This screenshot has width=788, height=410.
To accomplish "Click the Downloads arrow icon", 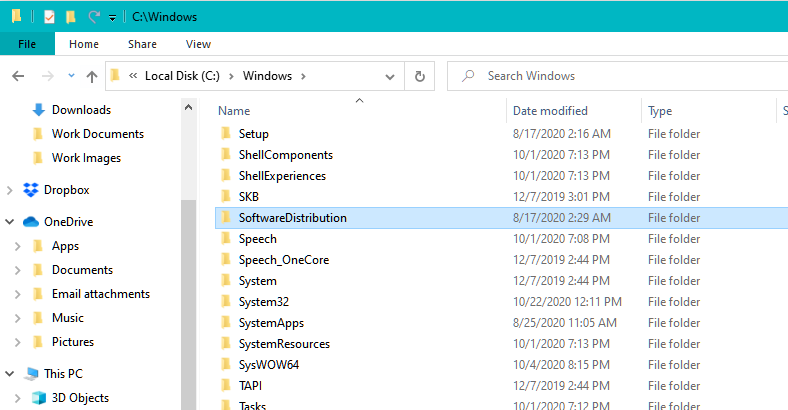I will [x=39, y=110].
